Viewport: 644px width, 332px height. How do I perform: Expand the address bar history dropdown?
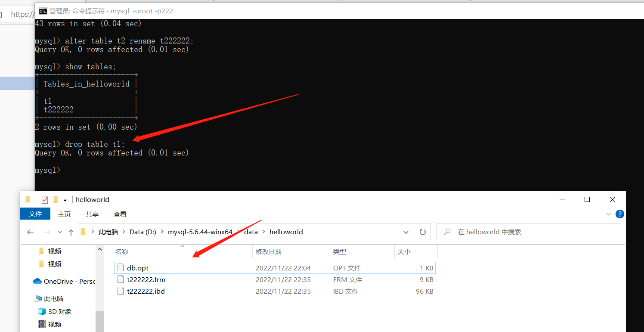tap(406, 232)
